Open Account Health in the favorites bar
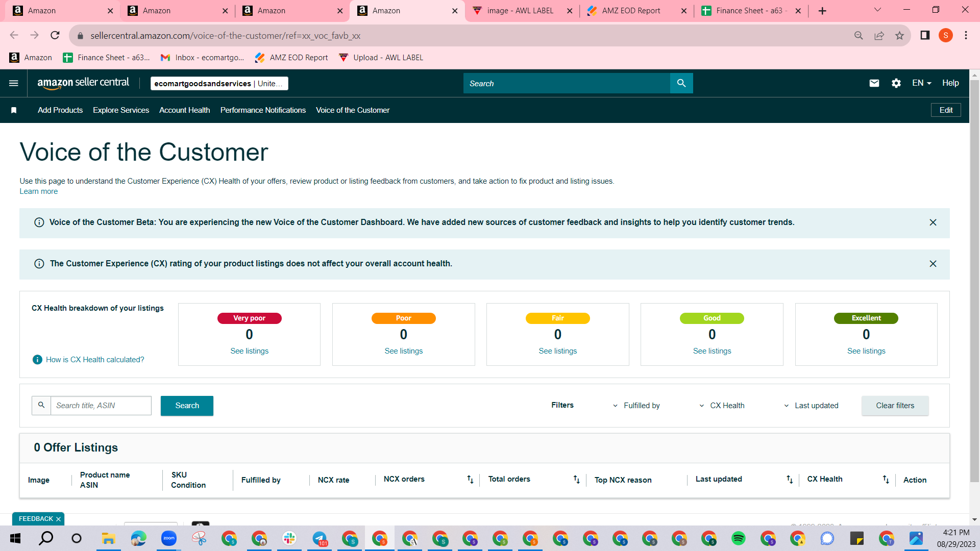Screen dimensions: 980x551 pos(185,110)
